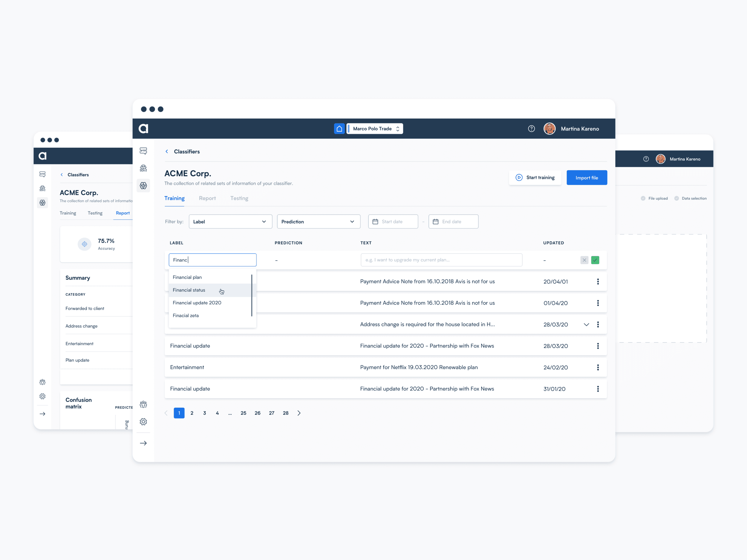Switch to Testing tab in front window

(239, 198)
